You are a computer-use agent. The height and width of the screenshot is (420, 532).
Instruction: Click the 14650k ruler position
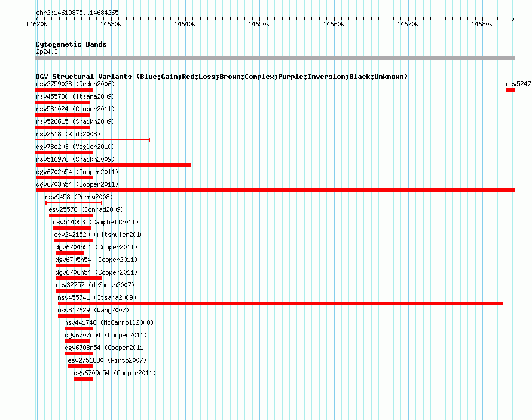259,24
